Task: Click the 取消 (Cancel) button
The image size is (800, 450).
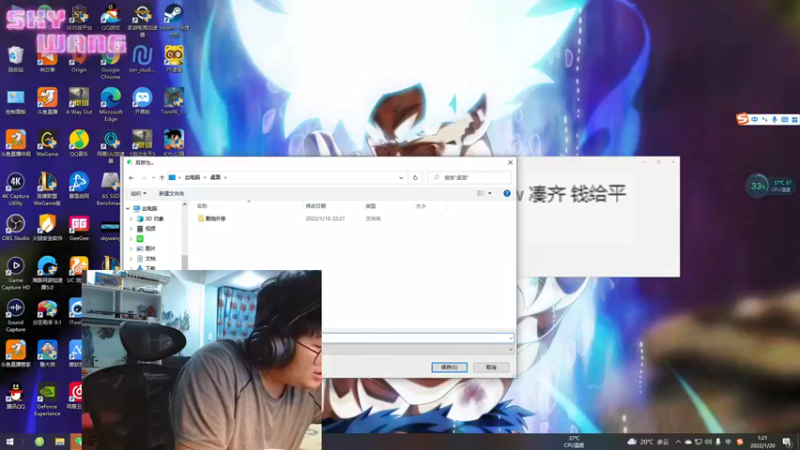Action: (491, 367)
